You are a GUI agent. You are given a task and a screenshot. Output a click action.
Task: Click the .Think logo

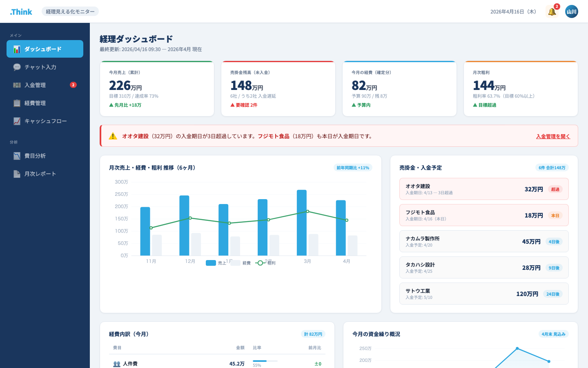point(21,12)
